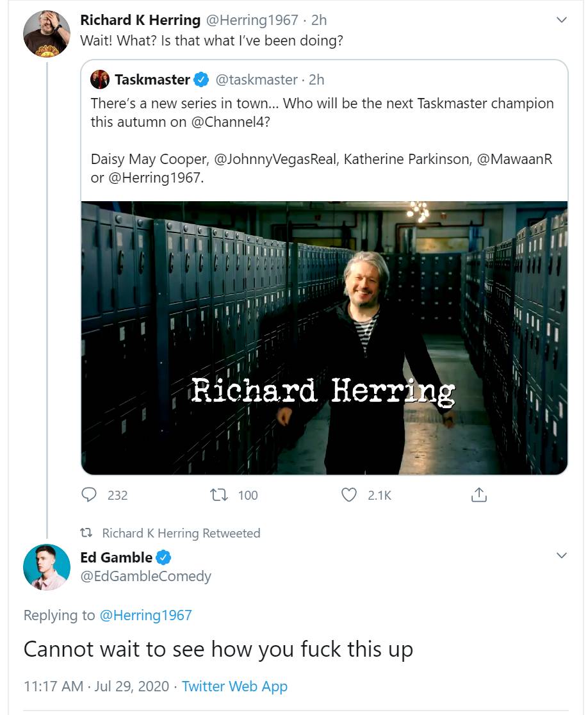Open the @Herring1967 link in reply line
The image size is (588, 715).
(145, 615)
